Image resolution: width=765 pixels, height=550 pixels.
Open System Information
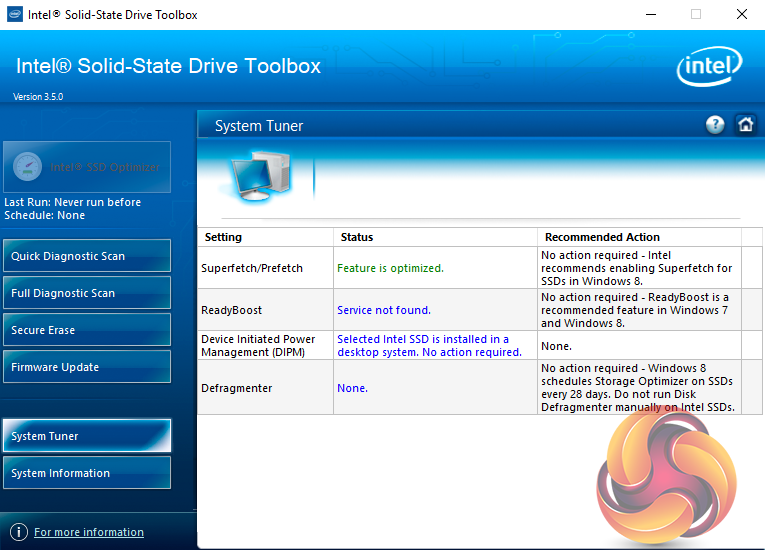pyautogui.click(x=87, y=473)
